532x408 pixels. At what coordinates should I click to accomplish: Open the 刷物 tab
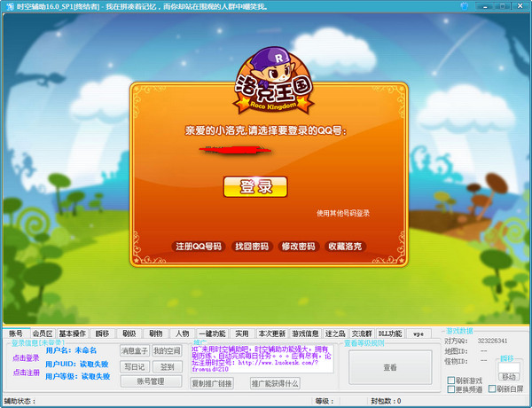(156, 333)
